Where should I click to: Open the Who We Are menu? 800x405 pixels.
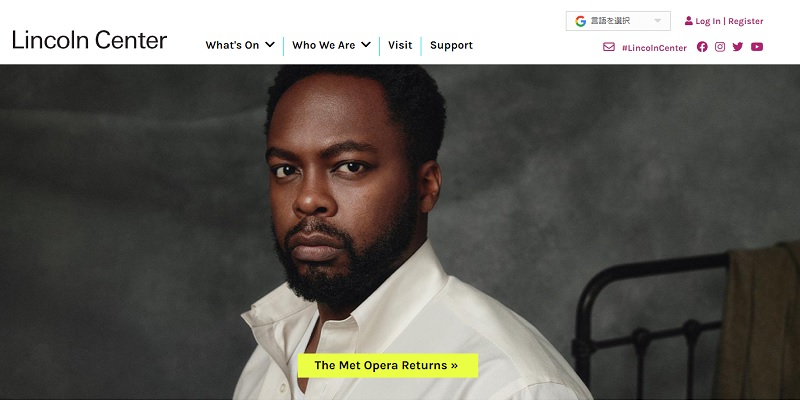[331, 45]
